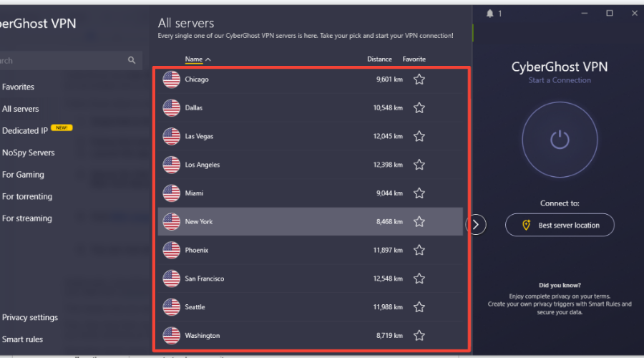Toggle favorite star for Las Vegas
The height and width of the screenshot is (358, 644).
pyautogui.click(x=419, y=136)
